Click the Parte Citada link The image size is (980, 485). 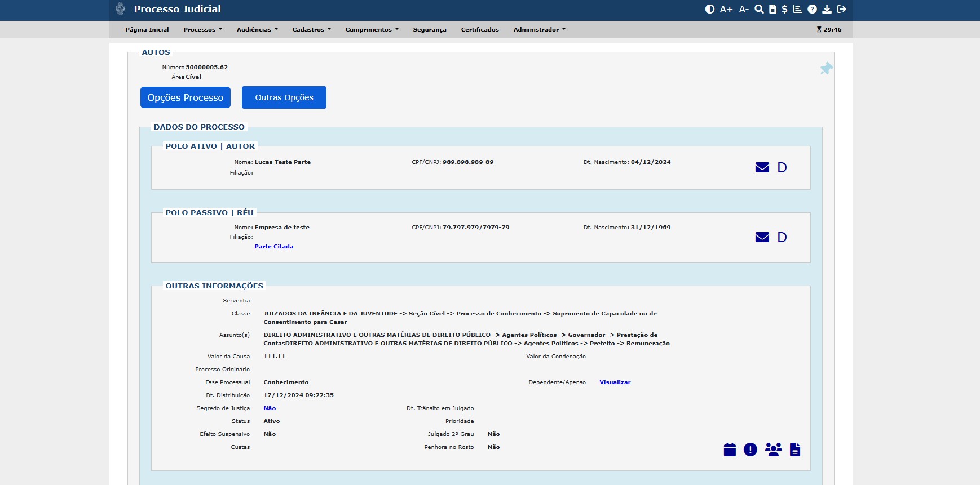pyautogui.click(x=274, y=246)
